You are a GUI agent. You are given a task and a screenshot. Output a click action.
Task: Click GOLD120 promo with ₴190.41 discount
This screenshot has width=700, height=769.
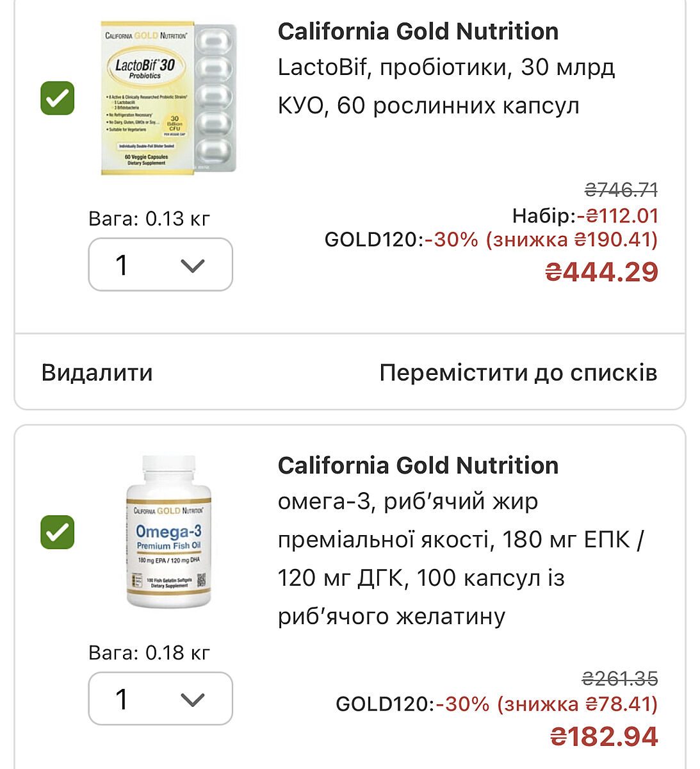(x=491, y=240)
